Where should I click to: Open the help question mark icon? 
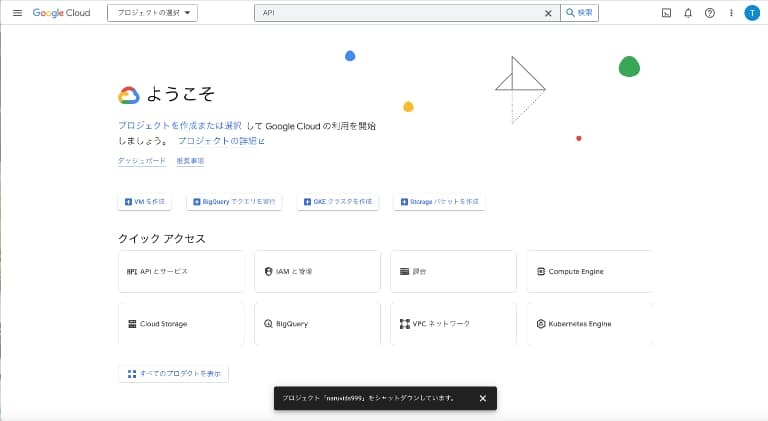(709, 13)
